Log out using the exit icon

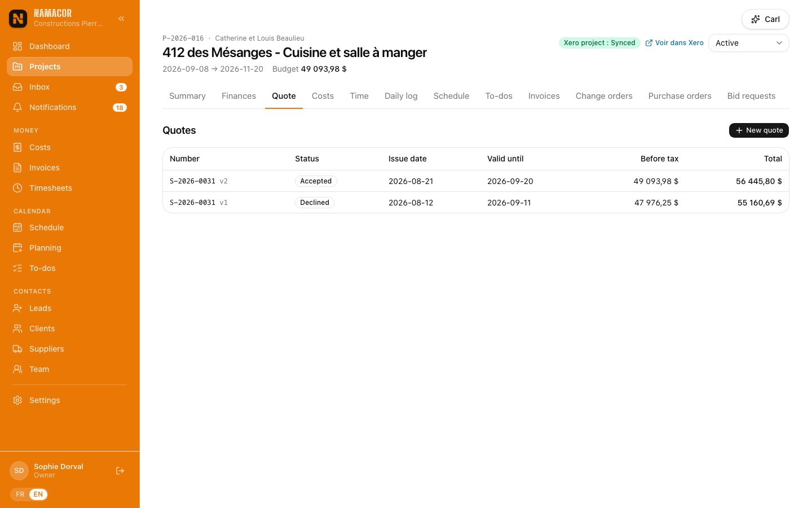click(x=120, y=471)
